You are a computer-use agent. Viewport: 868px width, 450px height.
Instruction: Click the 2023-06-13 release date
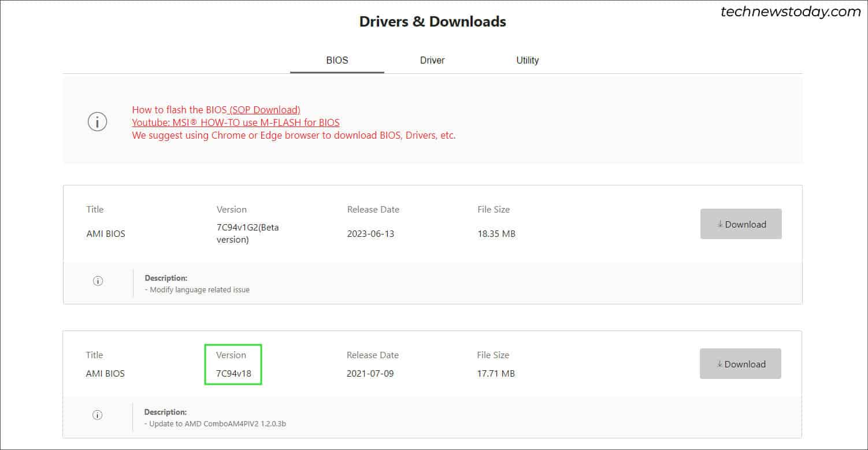pyautogui.click(x=370, y=234)
